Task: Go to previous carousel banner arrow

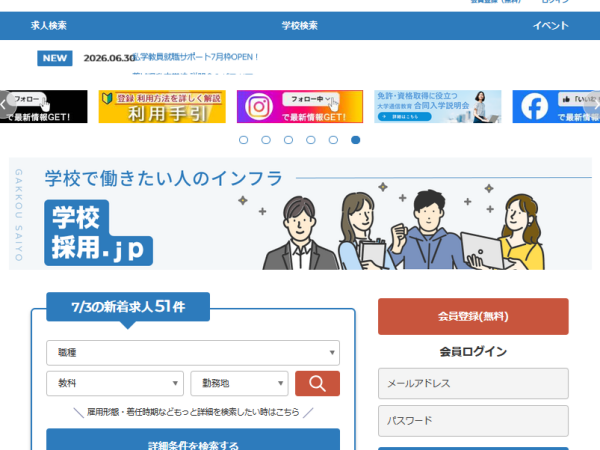Action: [4, 104]
